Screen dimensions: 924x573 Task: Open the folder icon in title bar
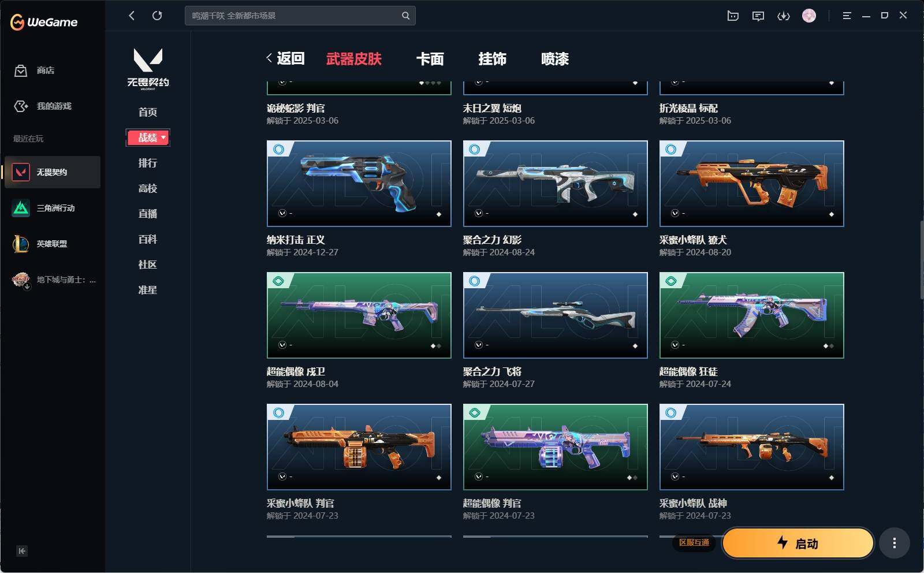pos(733,16)
